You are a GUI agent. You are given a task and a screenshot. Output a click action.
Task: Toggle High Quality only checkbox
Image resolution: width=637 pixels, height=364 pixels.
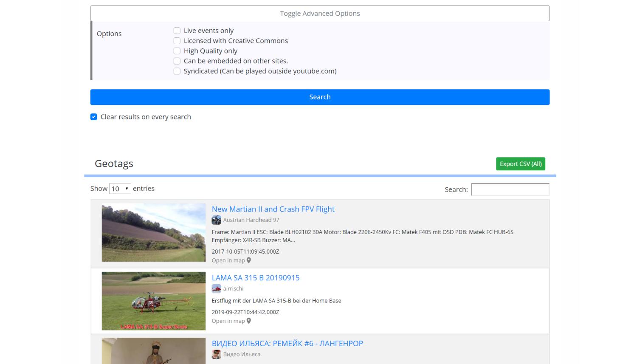point(177,51)
